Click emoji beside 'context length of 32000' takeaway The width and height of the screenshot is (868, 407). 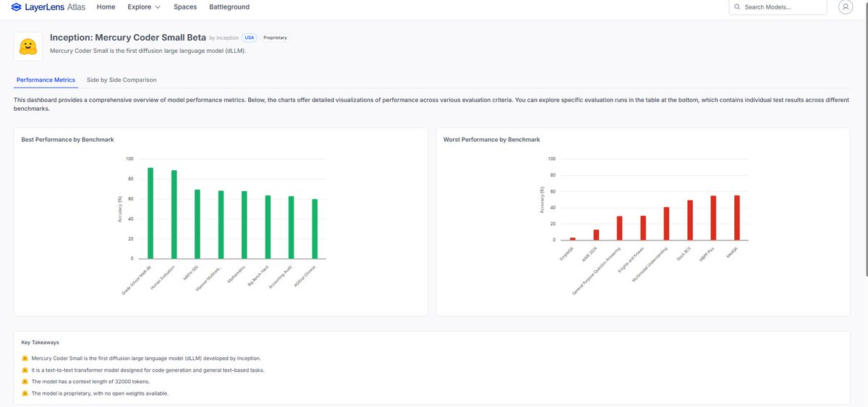pos(25,382)
